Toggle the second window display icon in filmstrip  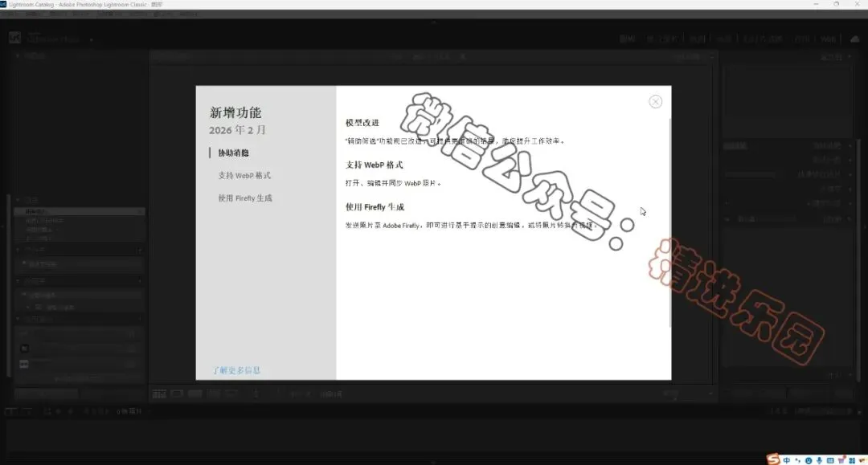click(x=27, y=411)
